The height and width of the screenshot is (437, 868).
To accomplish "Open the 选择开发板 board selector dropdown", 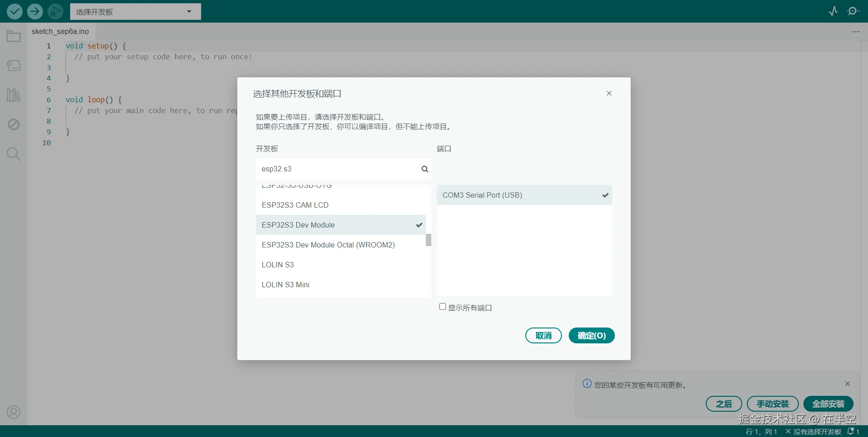I will pos(135,11).
